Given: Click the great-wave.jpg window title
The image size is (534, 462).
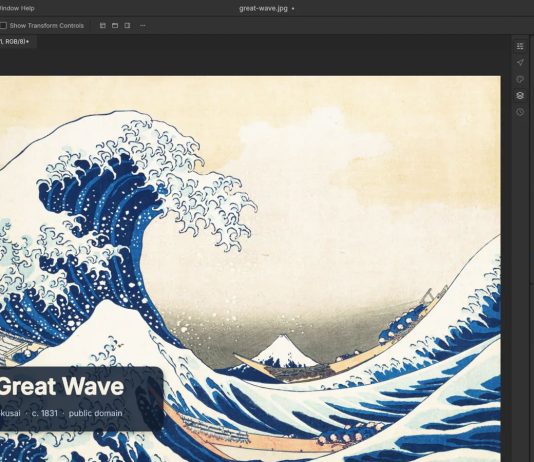Looking at the screenshot, I should click(x=263, y=8).
